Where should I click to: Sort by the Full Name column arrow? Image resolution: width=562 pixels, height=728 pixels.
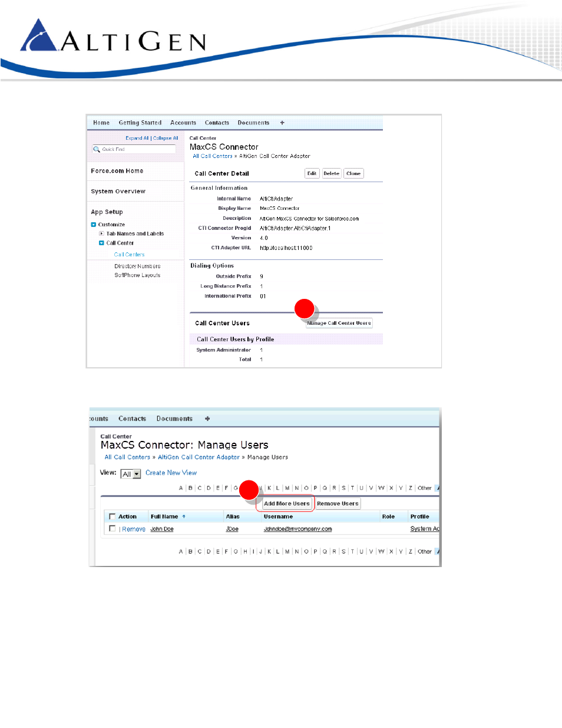(184, 516)
